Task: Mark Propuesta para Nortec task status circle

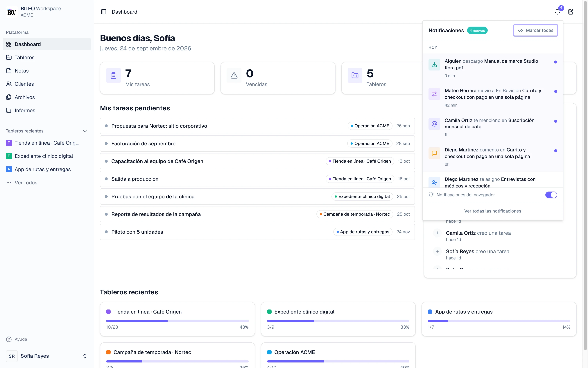Action: [106, 126]
